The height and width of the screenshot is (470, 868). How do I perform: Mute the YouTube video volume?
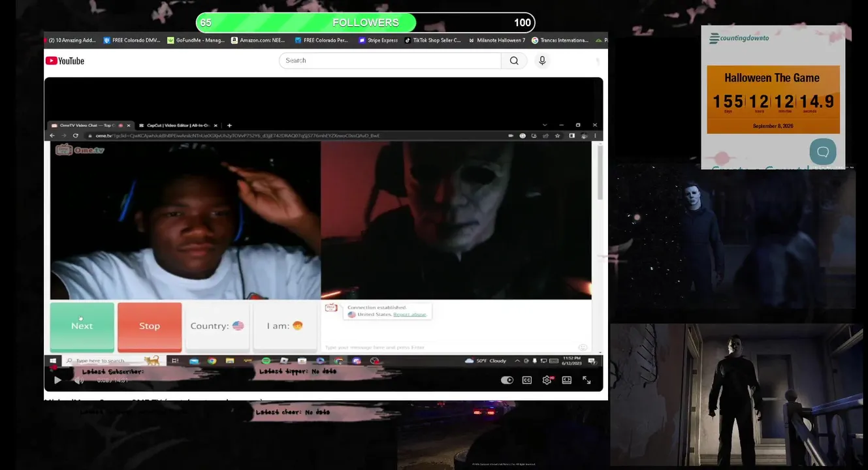pos(78,380)
